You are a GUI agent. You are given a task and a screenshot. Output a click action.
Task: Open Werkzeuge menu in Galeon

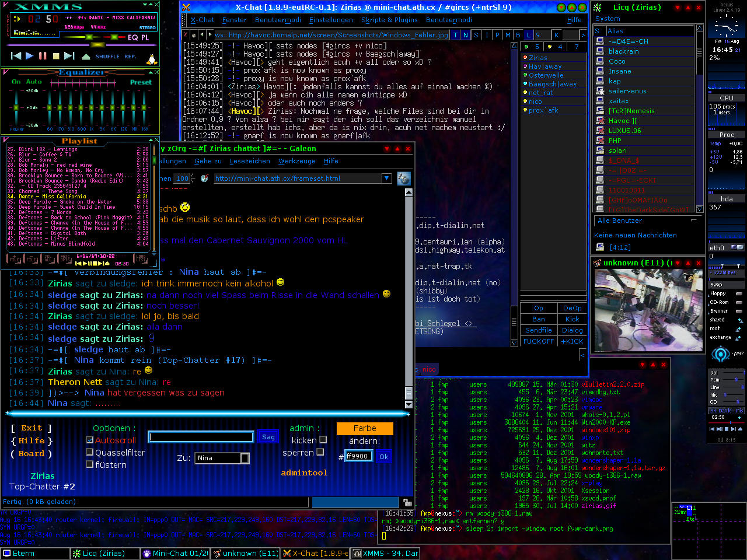(296, 161)
